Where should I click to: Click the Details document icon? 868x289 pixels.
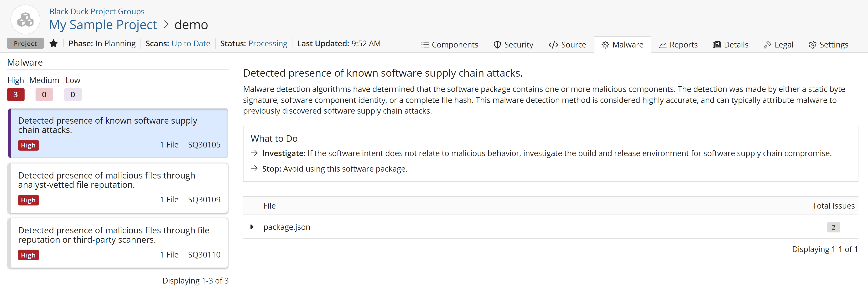click(717, 45)
